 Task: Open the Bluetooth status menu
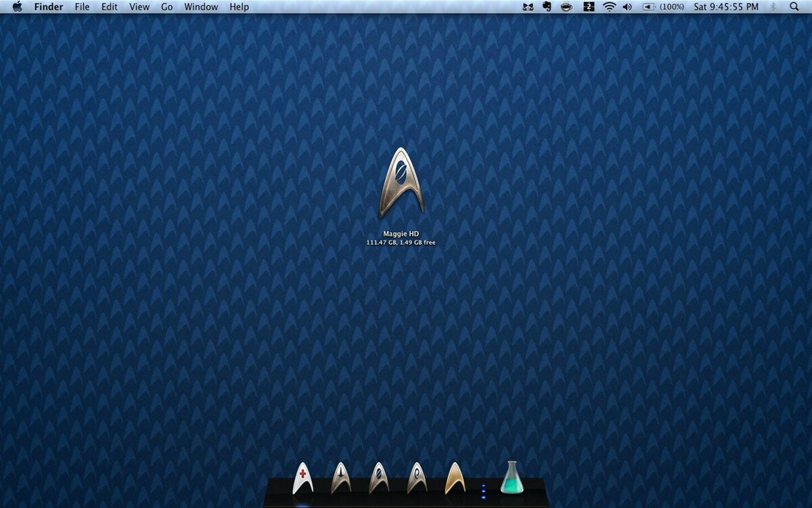click(x=773, y=7)
